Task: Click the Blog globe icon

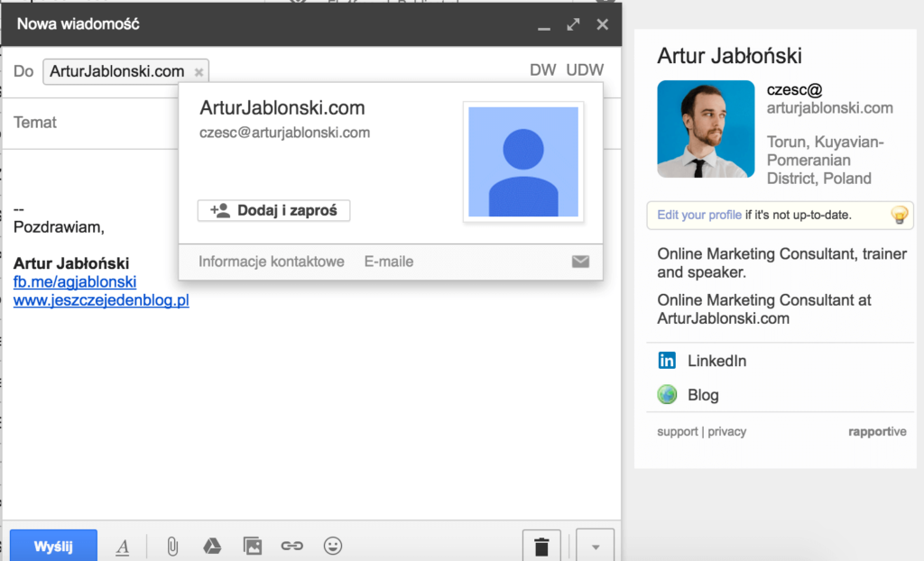Action: 667,394
